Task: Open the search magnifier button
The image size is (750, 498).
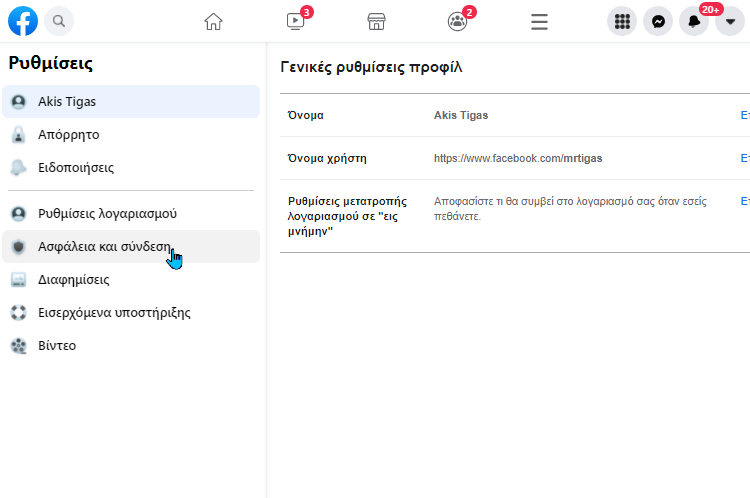Action: [x=59, y=21]
